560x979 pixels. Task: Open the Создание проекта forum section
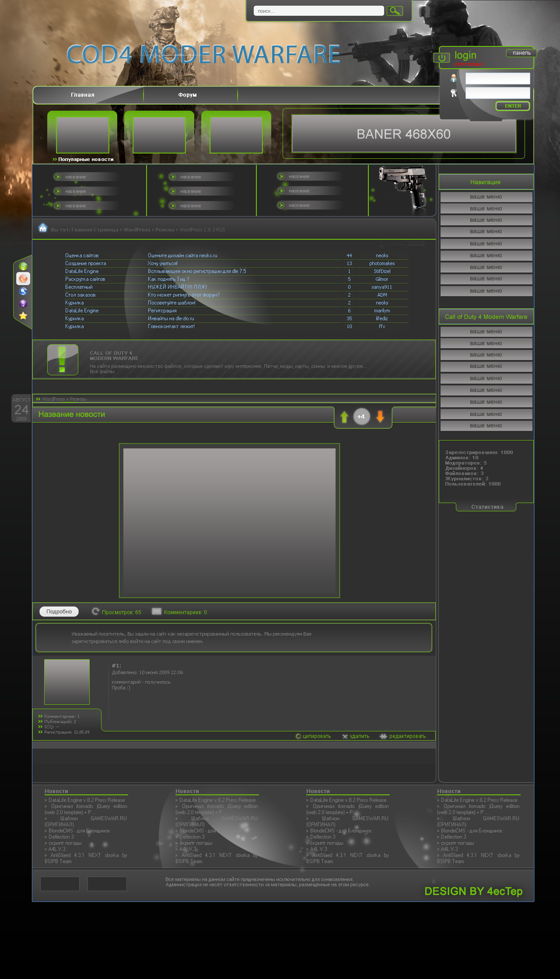point(86,263)
